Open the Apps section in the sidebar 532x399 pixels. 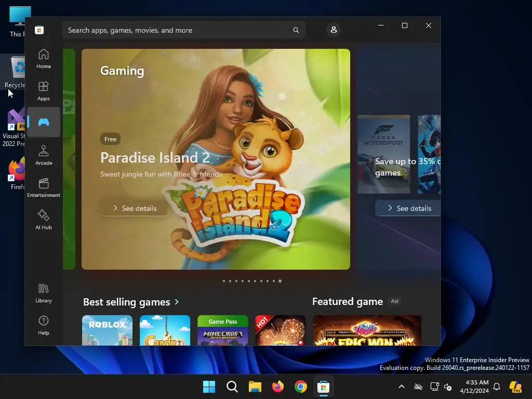coord(44,91)
